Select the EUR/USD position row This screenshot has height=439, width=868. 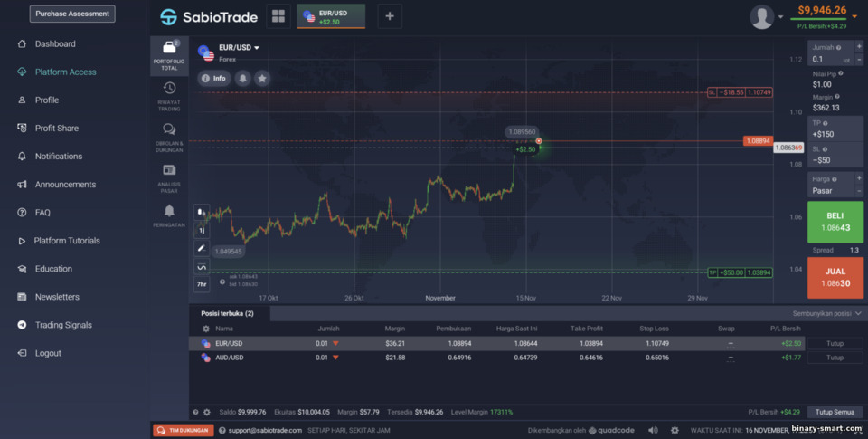point(497,343)
